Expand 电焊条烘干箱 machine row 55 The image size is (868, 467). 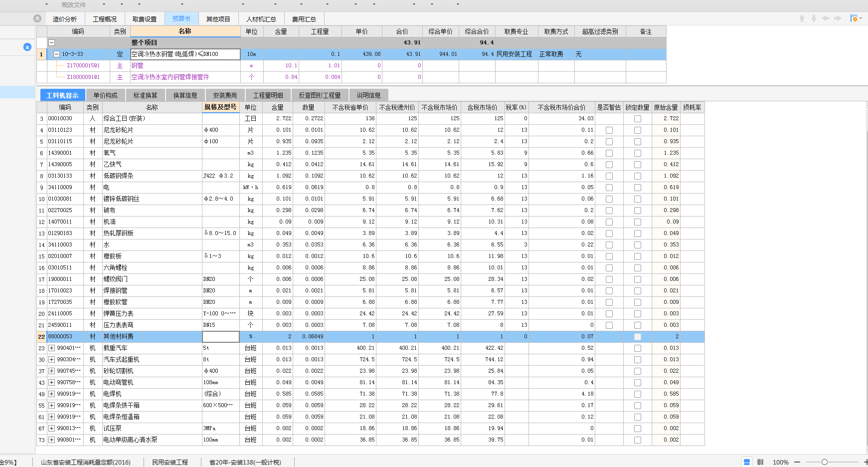[51, 406]
